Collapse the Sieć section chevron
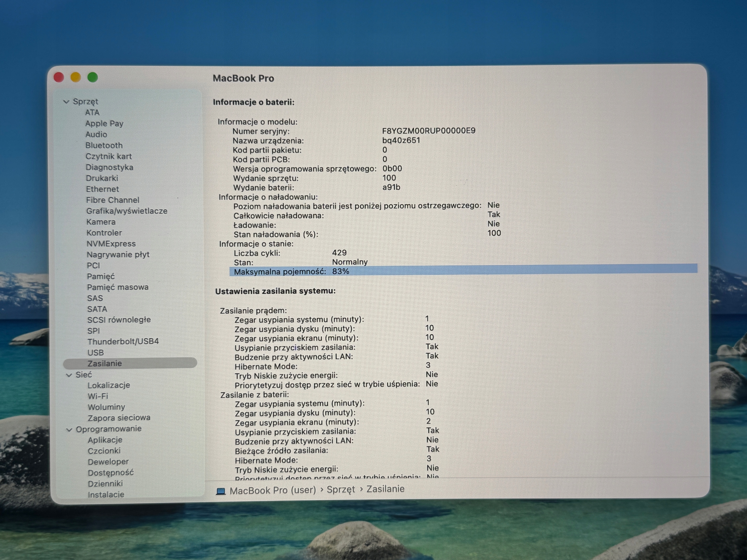 click(69, 375)
